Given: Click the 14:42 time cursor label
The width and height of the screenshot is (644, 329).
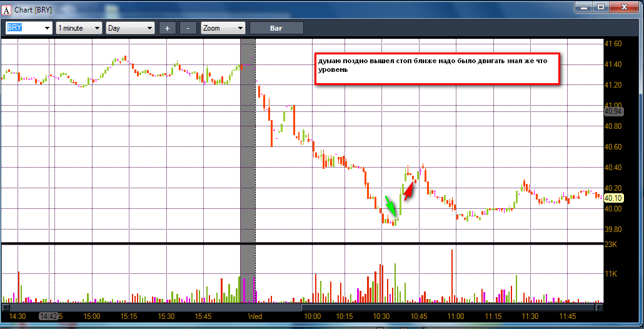Looking at the screenshot, I should (49, 316).
